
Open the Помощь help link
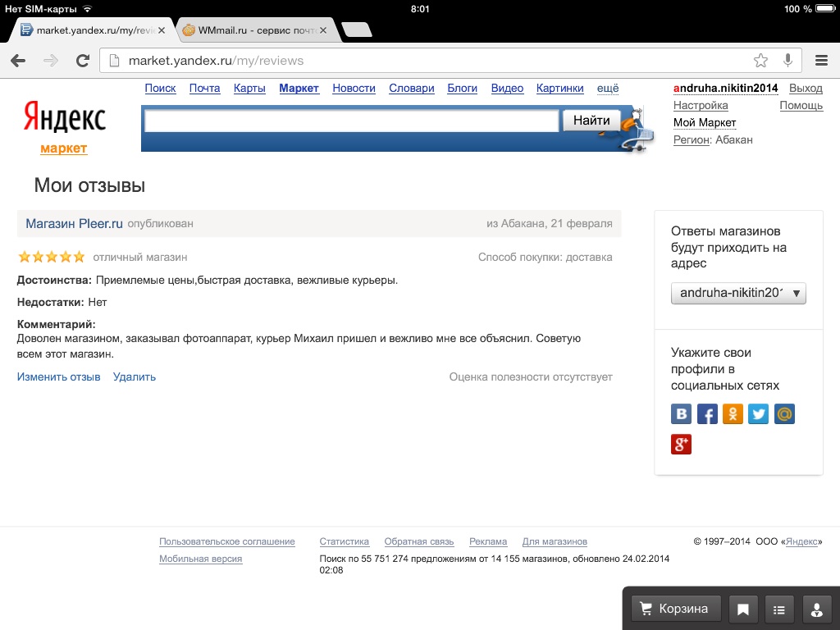pyautogui.click(x=801, y=106)
